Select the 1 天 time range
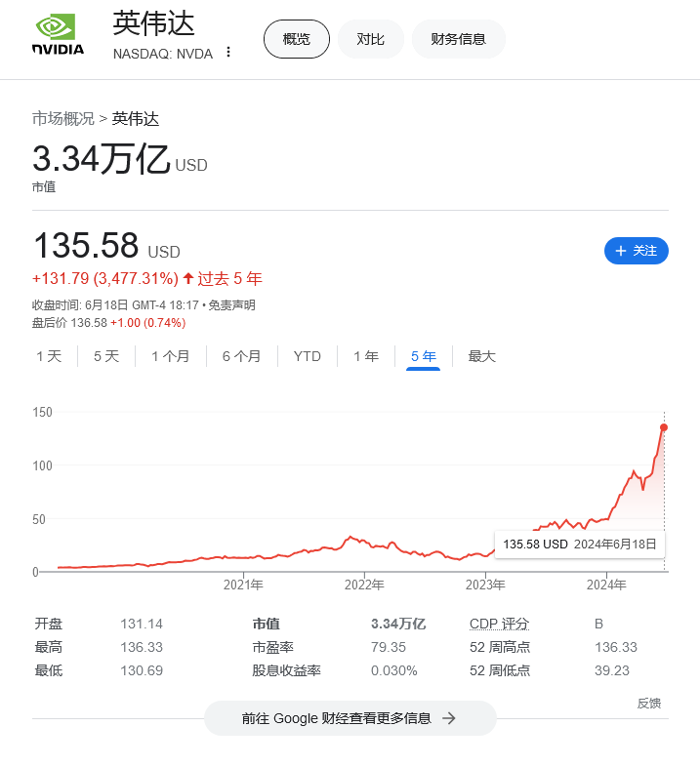 coord(49,356)
